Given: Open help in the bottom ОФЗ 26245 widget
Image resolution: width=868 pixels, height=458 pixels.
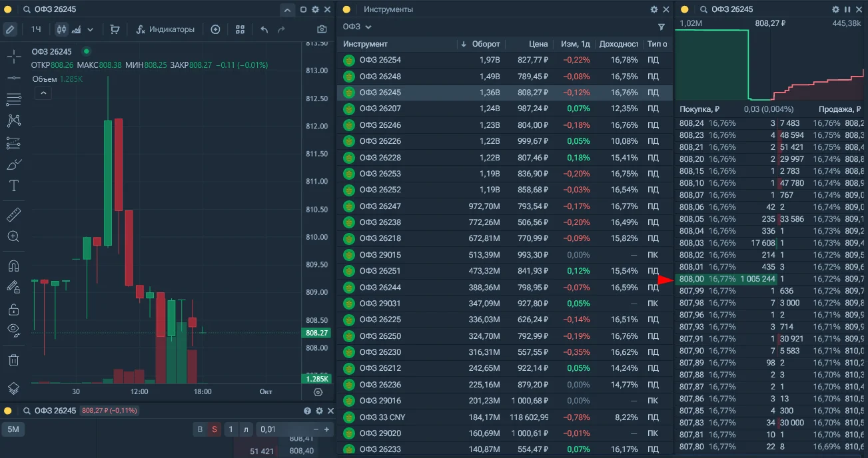Looking at the screenshot, I should (x=307, y=411).
